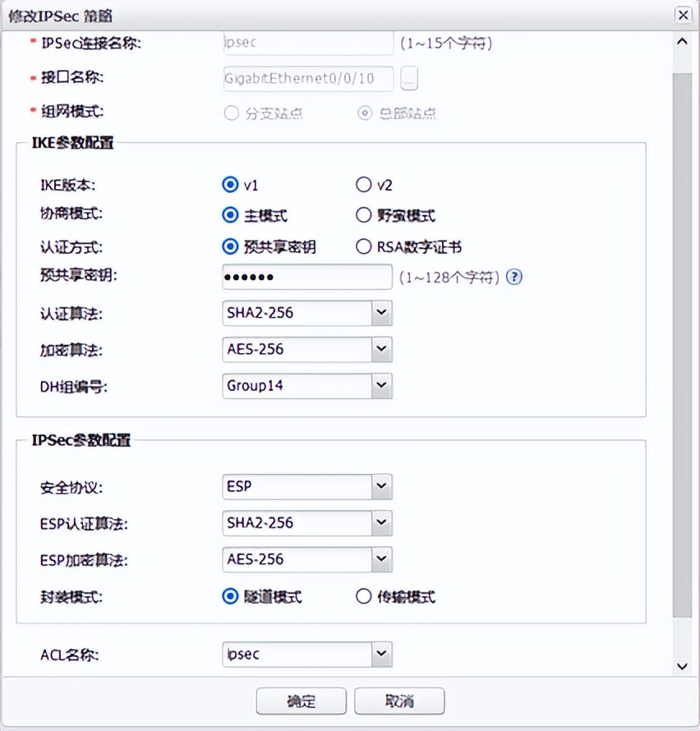Click the 取消 cancel button
700x731 pixels.
(x=398, y=701)
